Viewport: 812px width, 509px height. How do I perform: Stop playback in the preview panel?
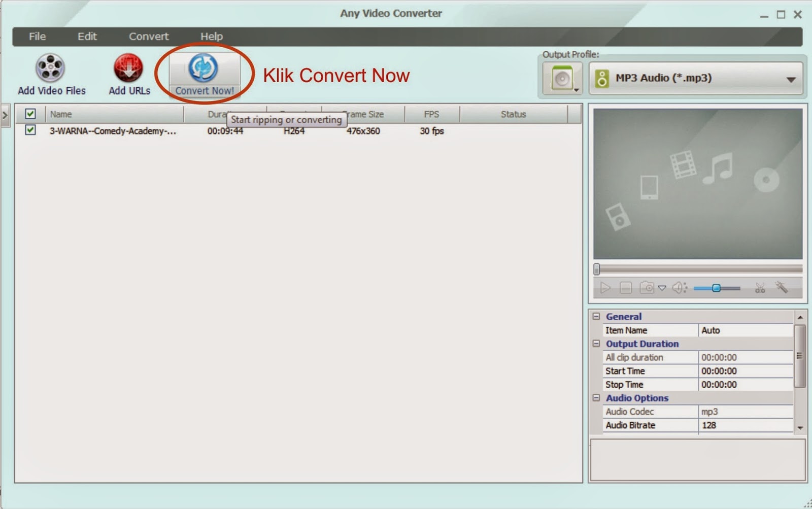(x=626, y=287)
